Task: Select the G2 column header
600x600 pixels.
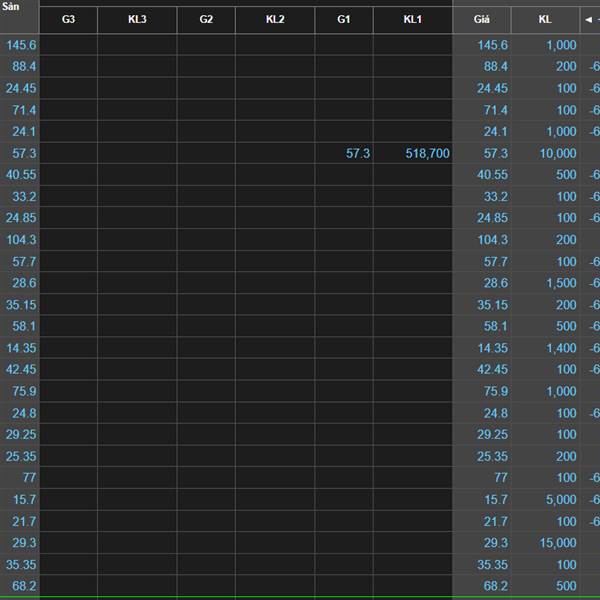Action: 206,20
